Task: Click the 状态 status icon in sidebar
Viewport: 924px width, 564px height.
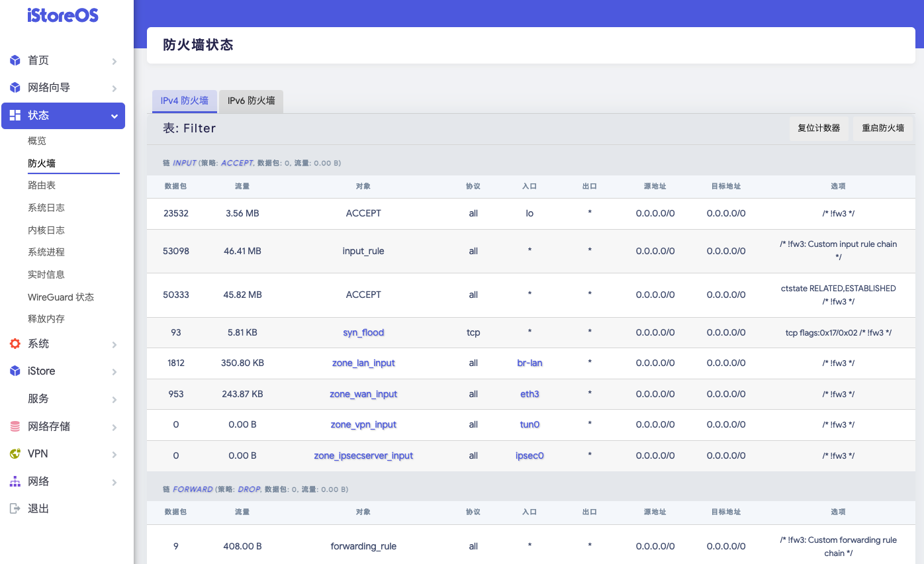Action: click(15, 115)
